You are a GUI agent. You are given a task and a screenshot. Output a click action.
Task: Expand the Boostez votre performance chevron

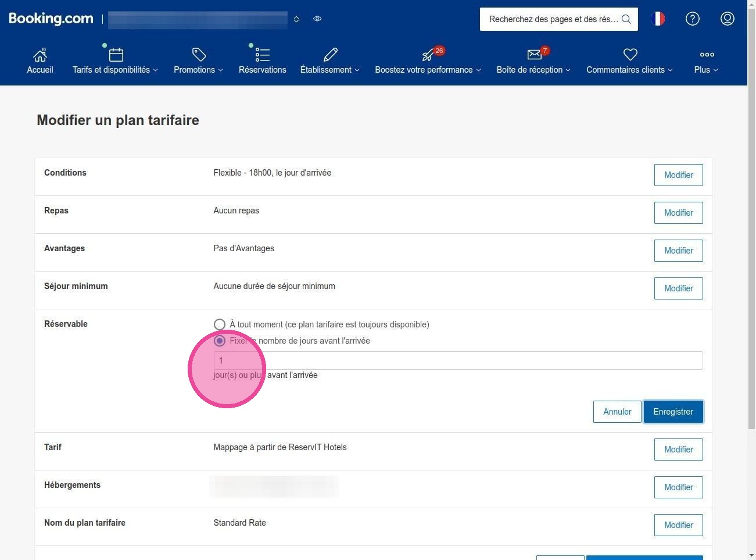(x=478, y=70)
